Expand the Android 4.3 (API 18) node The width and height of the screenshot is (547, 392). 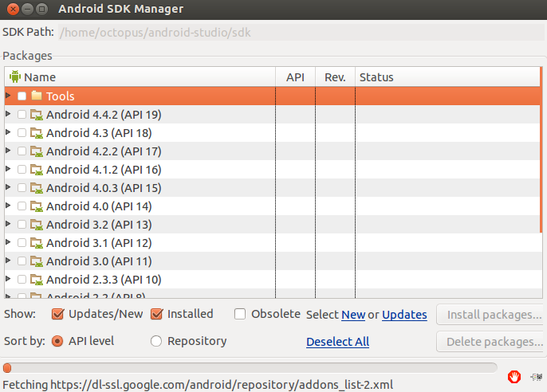point(8,132)
